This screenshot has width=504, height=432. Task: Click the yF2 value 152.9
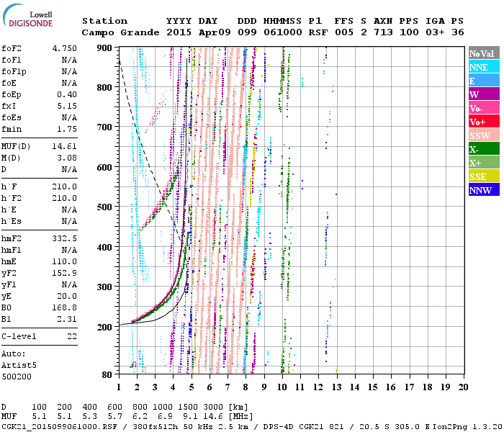point(65,273)
